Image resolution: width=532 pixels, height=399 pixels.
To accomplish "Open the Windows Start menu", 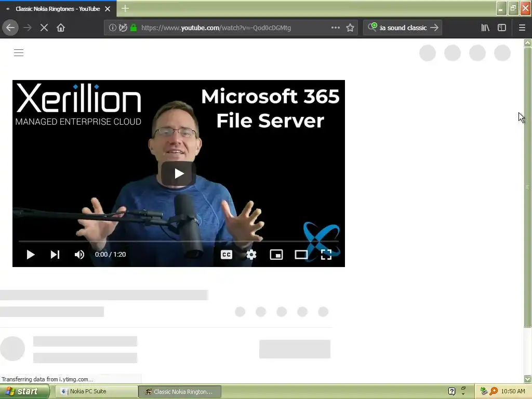I will pyautogui.click(x=24, y=392).
